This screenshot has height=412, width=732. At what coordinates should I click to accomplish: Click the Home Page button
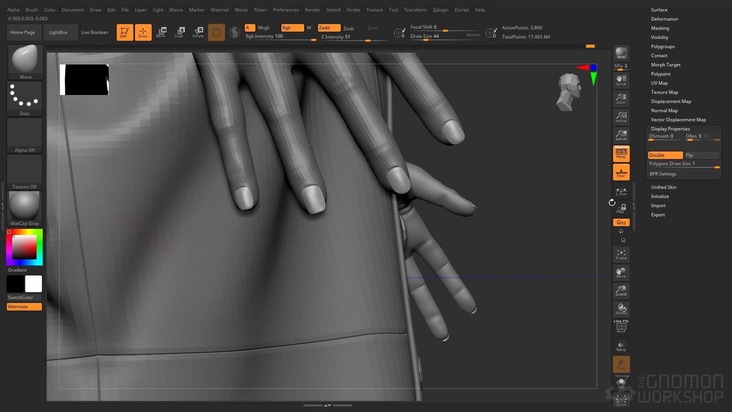pos(22,32)
